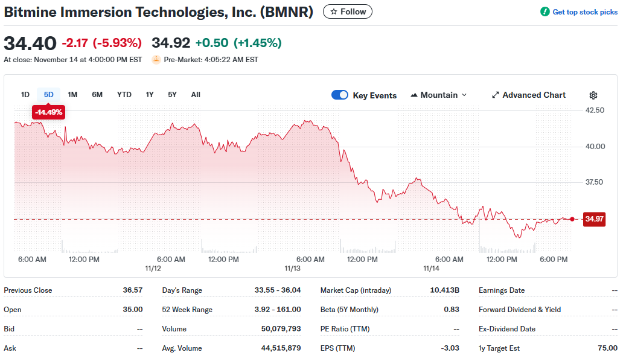This screenshot has height=364, width=629.
Task: Click the Bitmine Immersion Technologies company title
Action: pos(158,12)
